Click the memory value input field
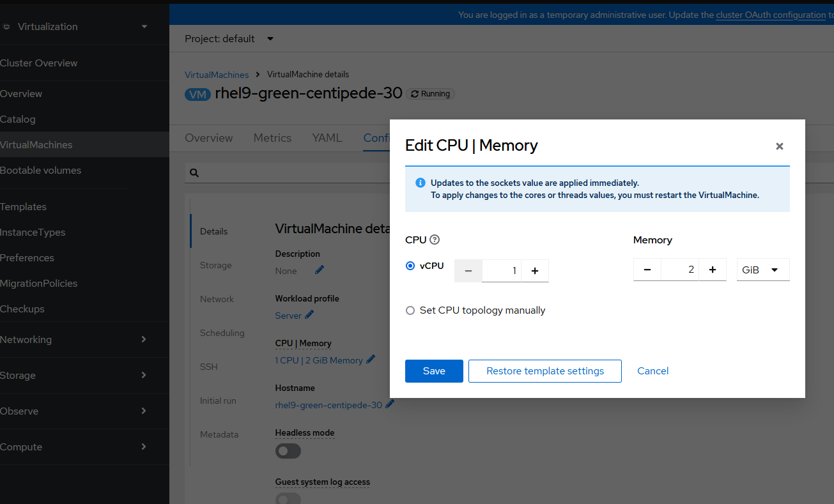834x504 pixels. coord(680,270)
